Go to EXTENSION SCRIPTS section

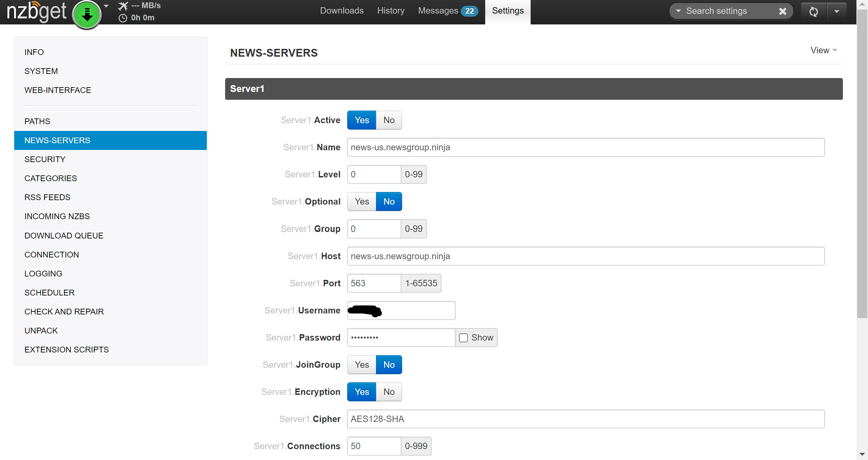click(66, 350)
